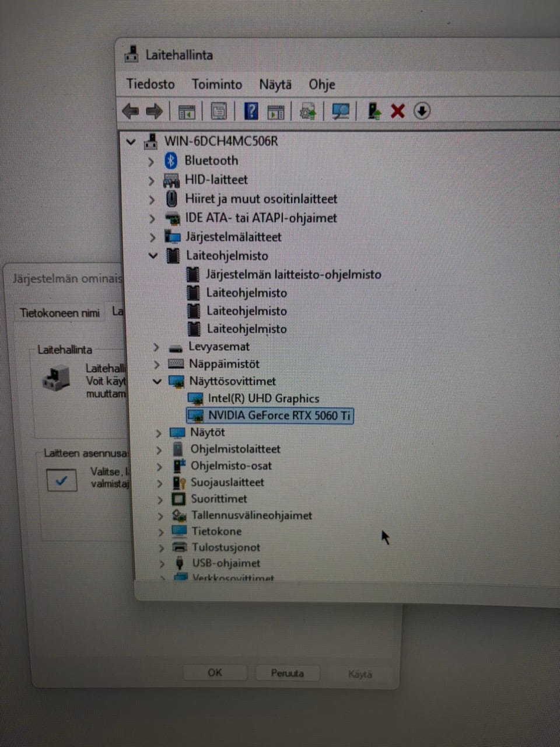Screen dimensions: 560x747
Task: Select the Ohjelmistolaitteet category row
Action: [235, 449]
